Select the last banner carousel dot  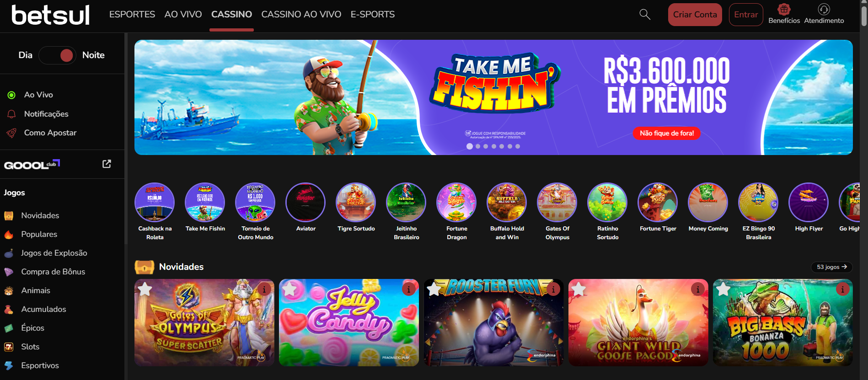click(518, 146)
